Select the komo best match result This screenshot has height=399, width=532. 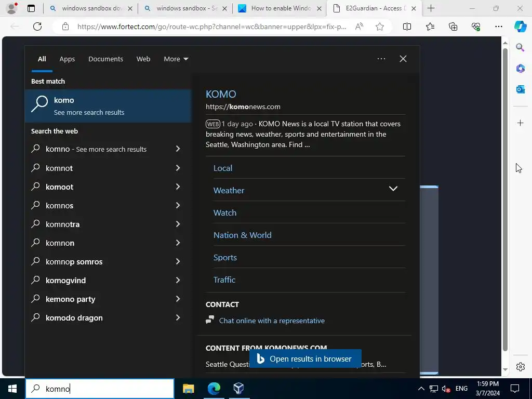[108, 106]
